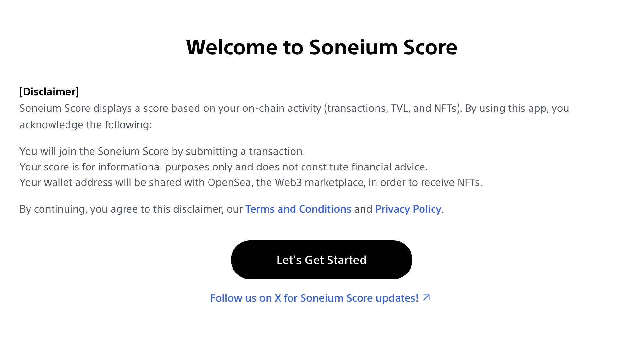This screenshot has height=348, width=644.
Task: Click the on-chain activity description sentence
Action: point(227,108)
